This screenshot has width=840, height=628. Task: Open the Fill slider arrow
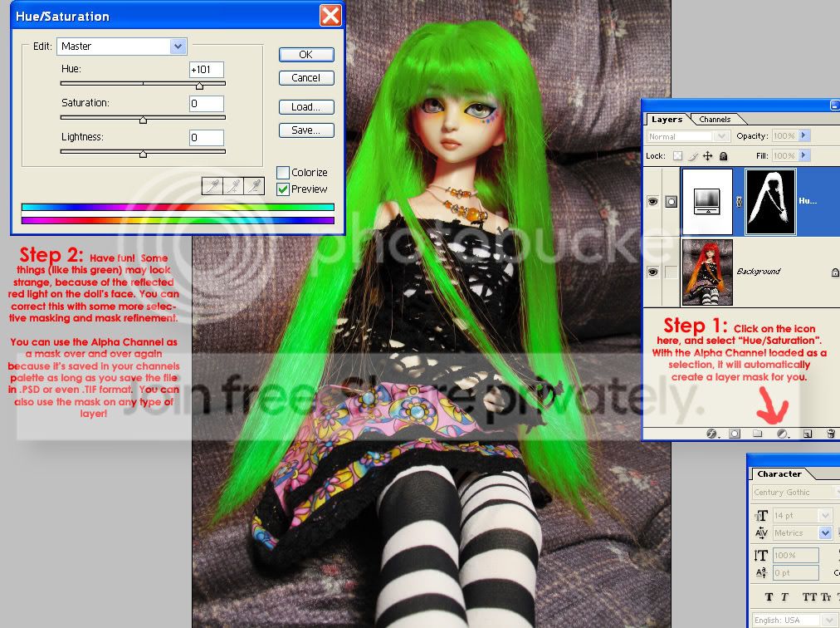803,155
